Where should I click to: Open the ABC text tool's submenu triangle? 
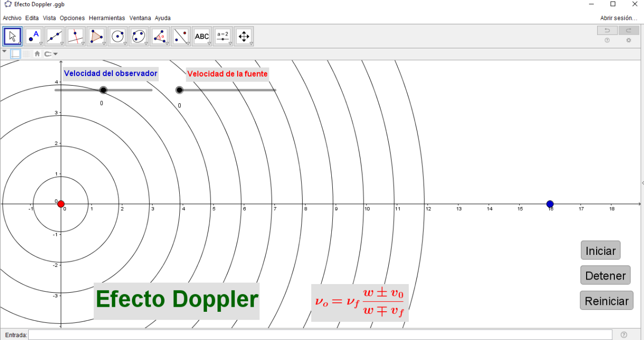point(209,44)
